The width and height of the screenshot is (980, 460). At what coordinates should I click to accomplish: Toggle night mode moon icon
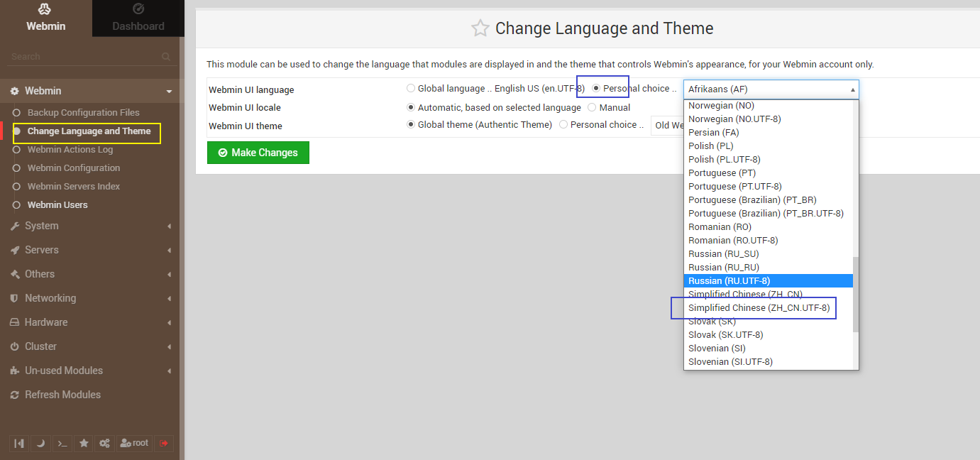[40, 443]
